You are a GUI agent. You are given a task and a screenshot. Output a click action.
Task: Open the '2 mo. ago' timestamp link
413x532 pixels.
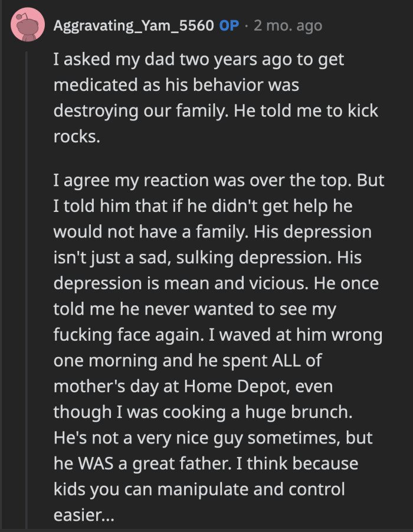287,25
